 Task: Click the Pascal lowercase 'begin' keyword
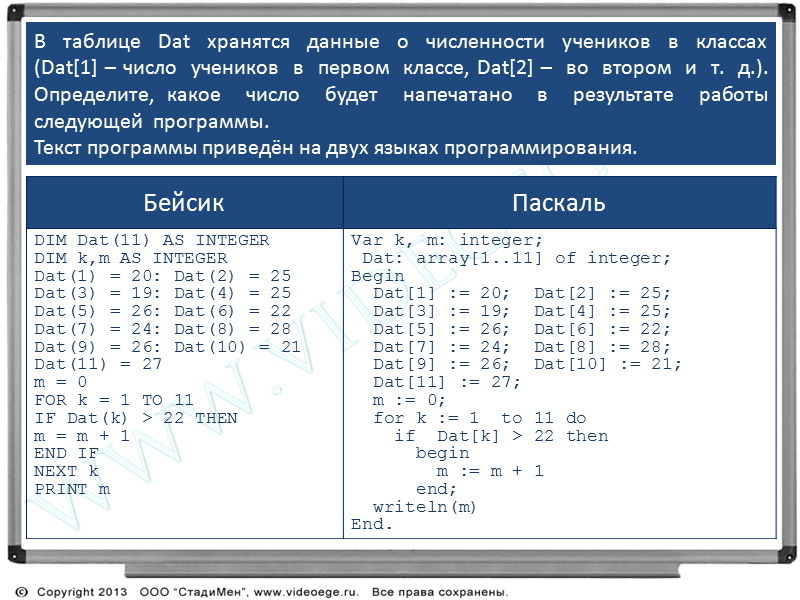pyautogui.click(x=442, y=454)
